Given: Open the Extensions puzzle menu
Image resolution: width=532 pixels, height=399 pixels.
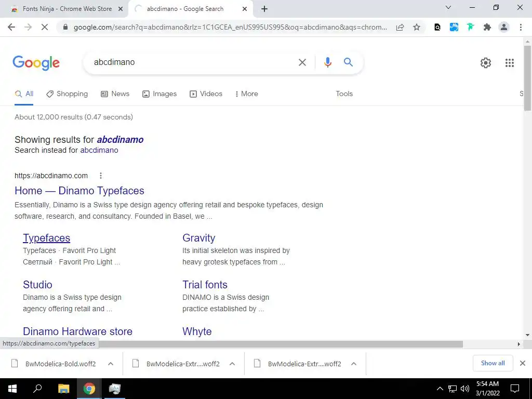Looking at the screenshot, I should pyautogui.click(x=487, y=27).
